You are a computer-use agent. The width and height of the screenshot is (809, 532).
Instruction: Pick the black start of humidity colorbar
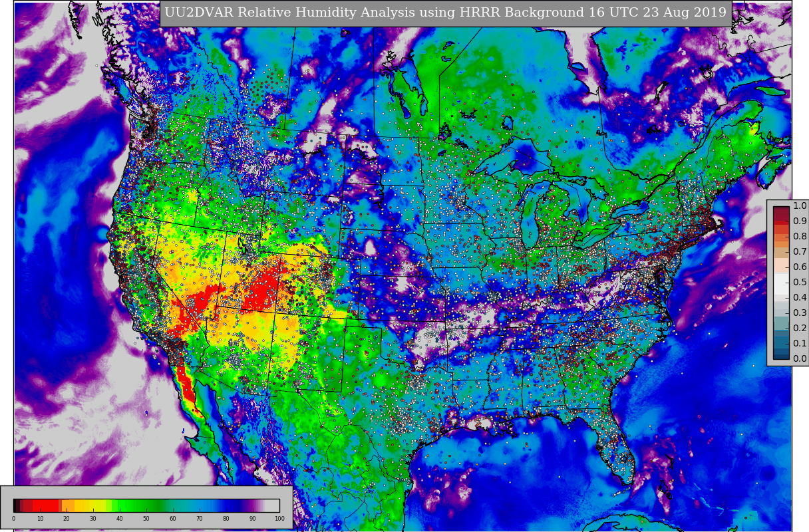15,505
